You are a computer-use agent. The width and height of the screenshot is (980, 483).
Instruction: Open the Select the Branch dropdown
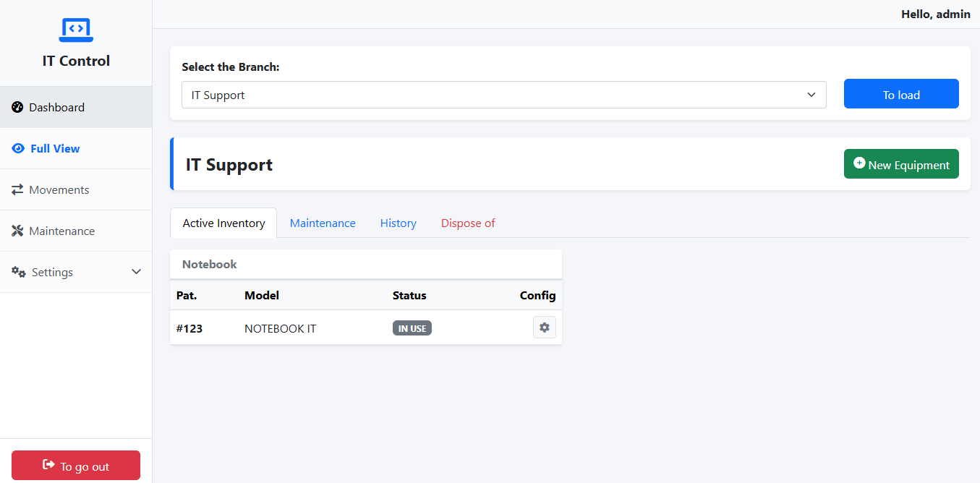[503, 95]
